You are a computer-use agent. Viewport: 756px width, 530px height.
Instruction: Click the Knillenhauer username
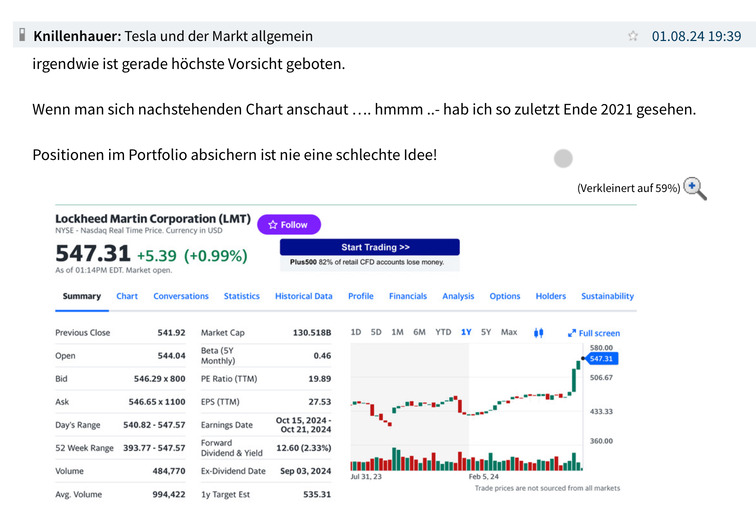point(76,36)
